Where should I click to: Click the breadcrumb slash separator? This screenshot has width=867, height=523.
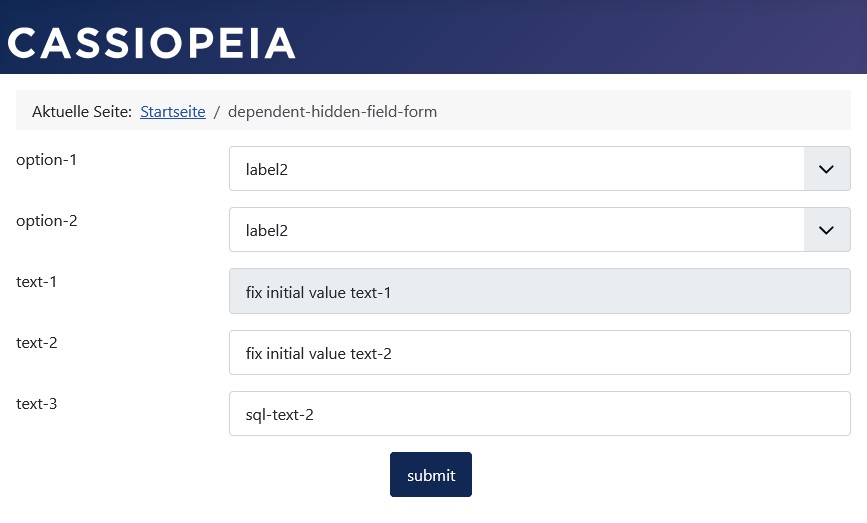coord(216,111)
